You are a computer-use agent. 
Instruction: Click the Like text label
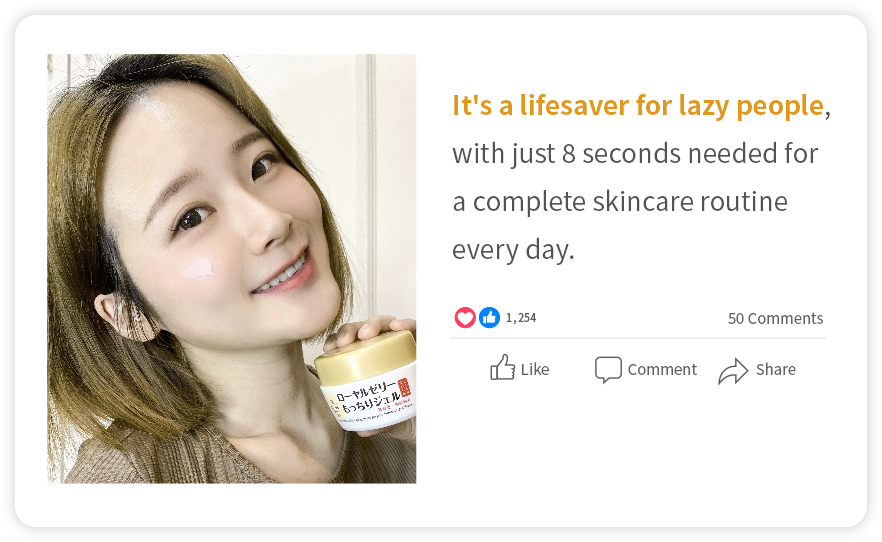tap(534, 369)
